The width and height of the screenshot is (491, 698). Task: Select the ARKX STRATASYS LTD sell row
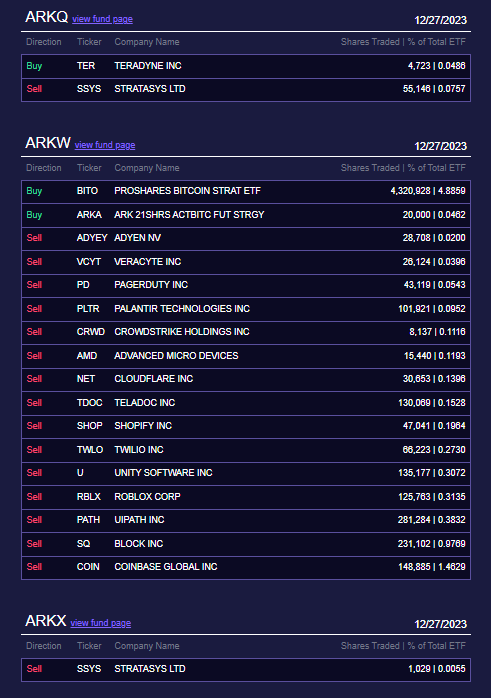pos(246,670)
